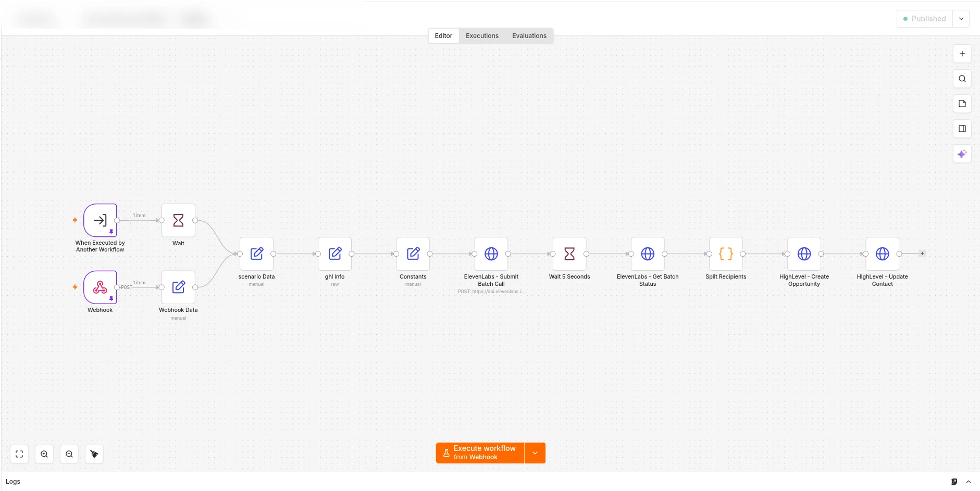This screenshot has height=491, width=980.
Task: Select the Wait 5 Seconds node
Action: tap(569, 254)
